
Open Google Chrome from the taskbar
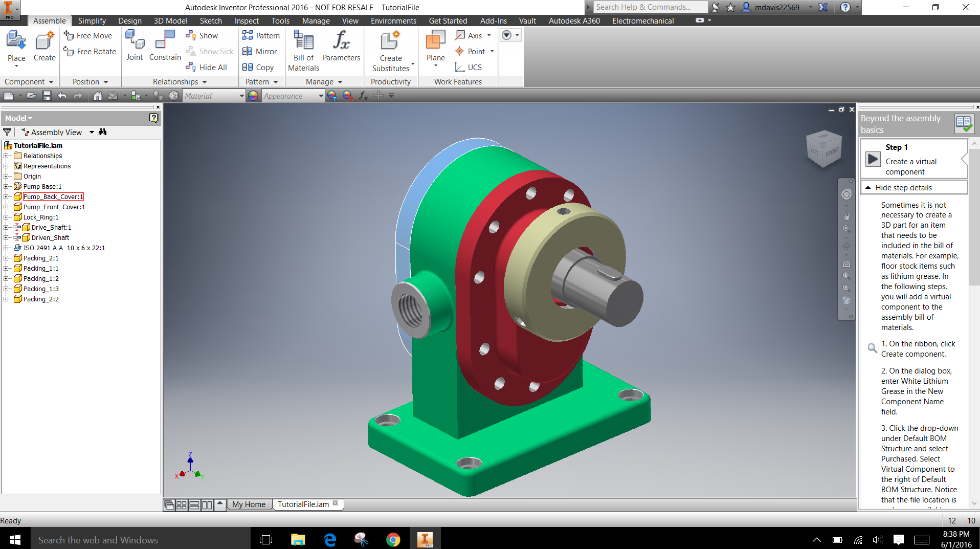click(x=393, y=539)
